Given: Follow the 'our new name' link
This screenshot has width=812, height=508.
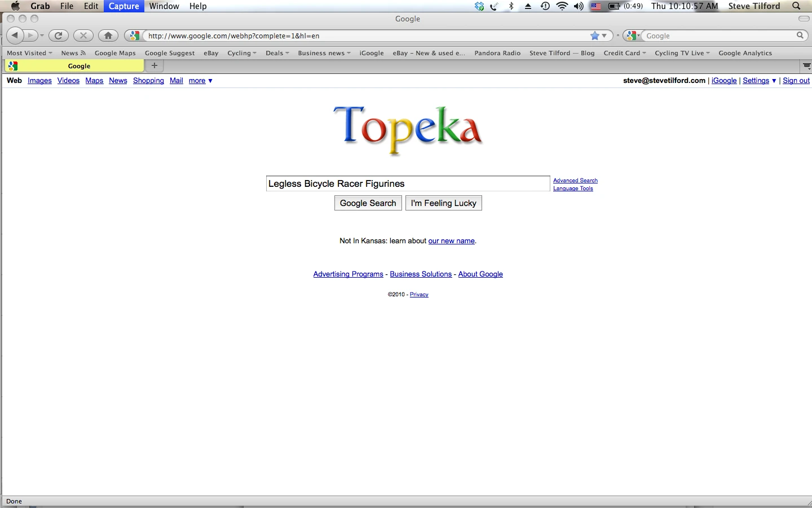Looking at the screenshot, I should (451, 241).
